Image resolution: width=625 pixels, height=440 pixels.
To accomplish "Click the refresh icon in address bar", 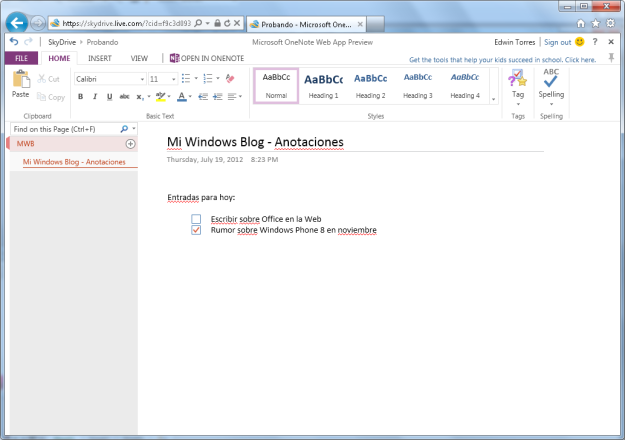I will 227,23.
